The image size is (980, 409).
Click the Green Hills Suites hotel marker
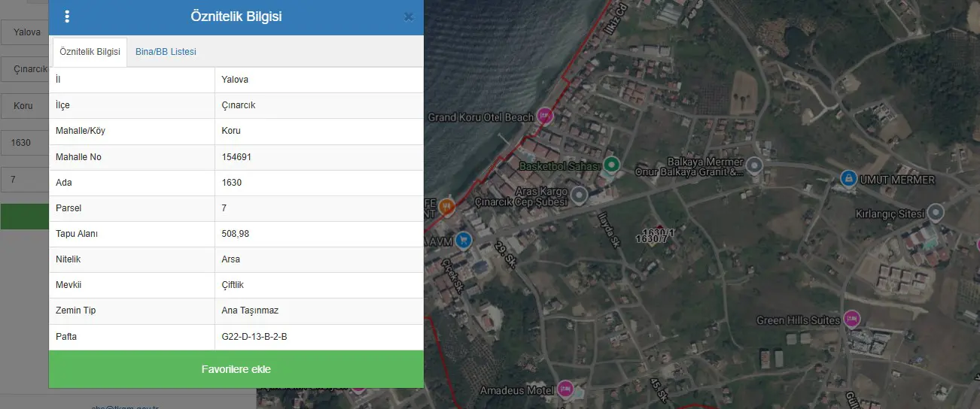851,319
